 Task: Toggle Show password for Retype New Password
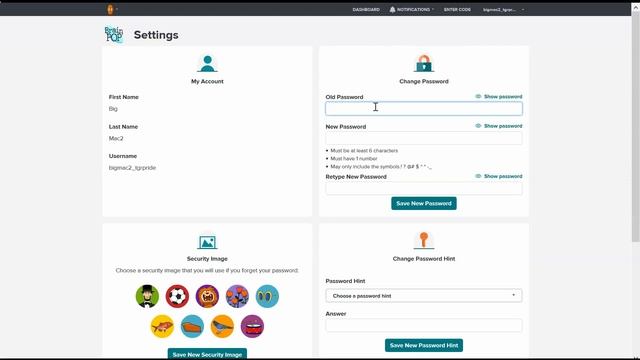pyautogui.click(x=499, y=176)
